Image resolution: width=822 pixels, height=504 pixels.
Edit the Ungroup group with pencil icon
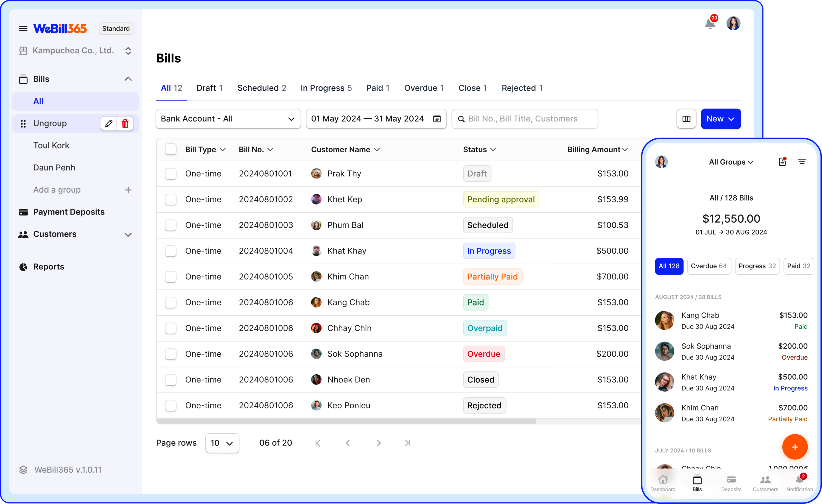pos(108,123)
